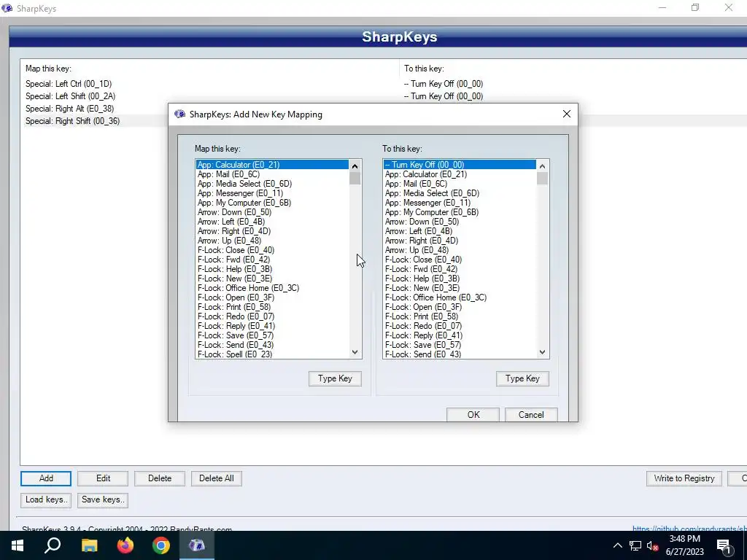Select F-Lock: Save in left list
Image resolution: width=747 pixels, height=560 pixels.
(x=272, y=335)
